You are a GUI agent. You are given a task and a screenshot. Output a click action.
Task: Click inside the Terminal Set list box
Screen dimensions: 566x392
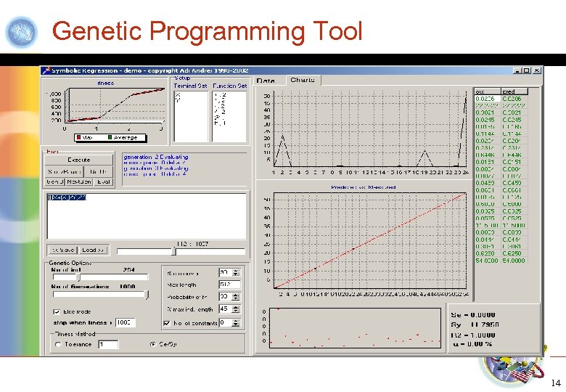191,116
